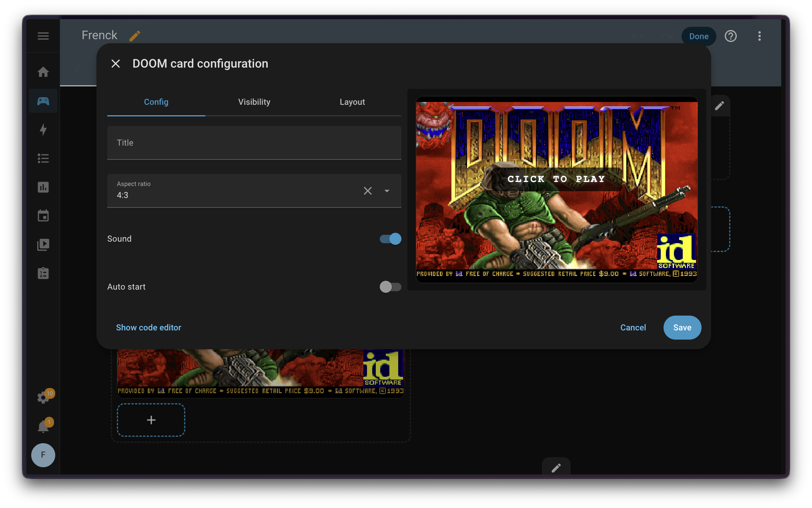Image resolution: width=812 pixels, height=508 pixels.
Task: Open Notifications bell icon
Action: click(43, 426)
